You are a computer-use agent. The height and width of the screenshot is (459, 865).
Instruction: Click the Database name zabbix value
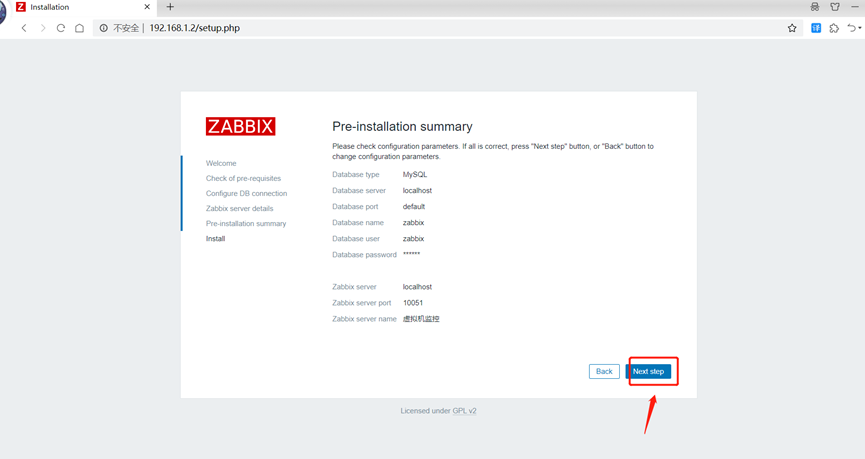413,222
